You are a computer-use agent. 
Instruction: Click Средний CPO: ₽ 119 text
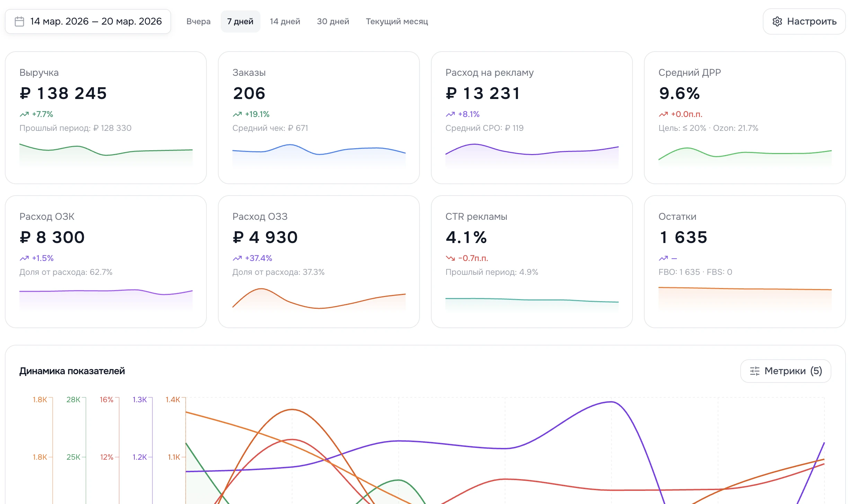[x=485, y=128]
